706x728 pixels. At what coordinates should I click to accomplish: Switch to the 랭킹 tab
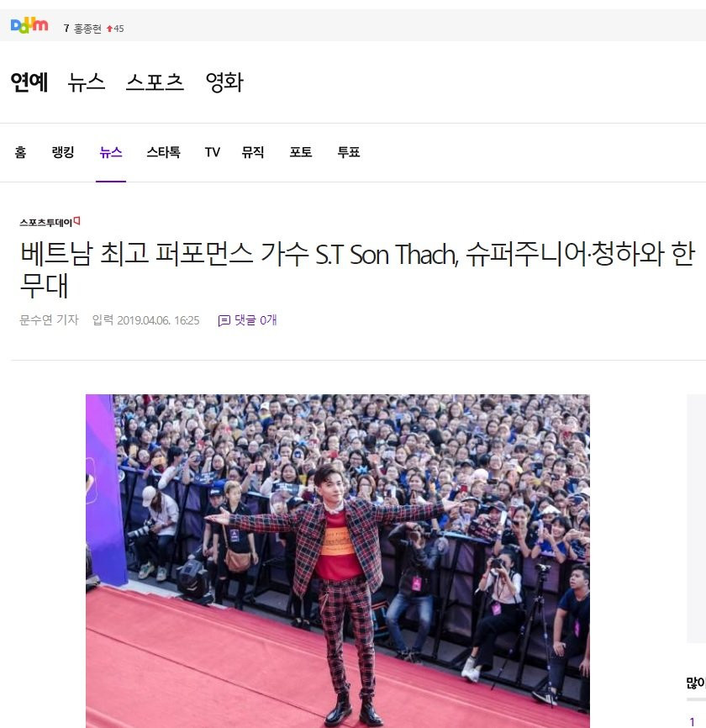63,152
